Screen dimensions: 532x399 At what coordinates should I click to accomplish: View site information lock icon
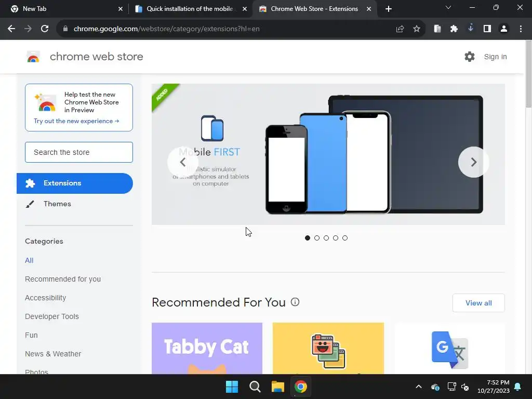[65, 29]
